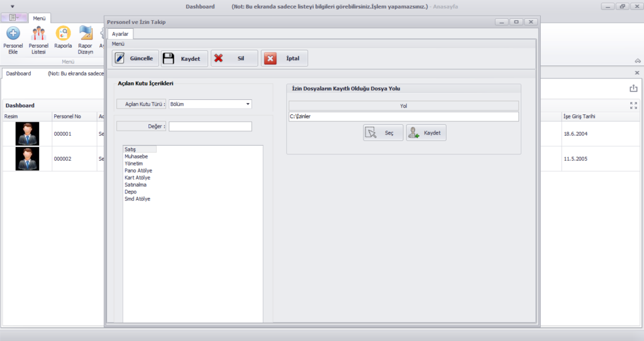Select Muhasebe in the list box
This screenshot has width=644, height=341.
pyautogui.click(x=136, y=156)
